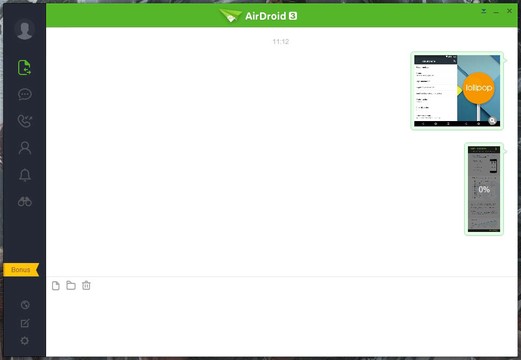
Task: Click the send folder icon
Action: 71,285
